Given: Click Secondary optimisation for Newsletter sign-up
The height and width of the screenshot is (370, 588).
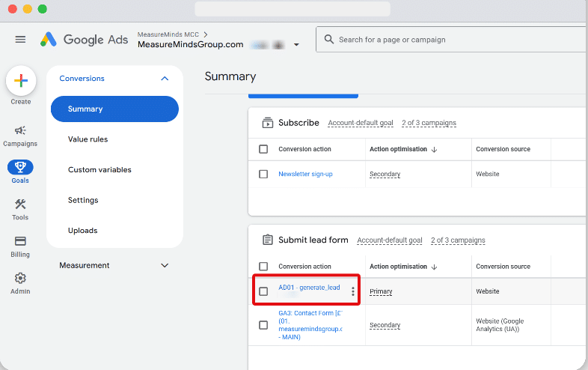Looking at the screenshot, I should click(x=385, y=175).
